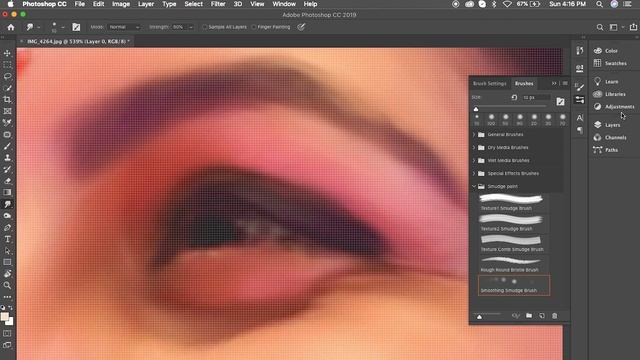Open the Paragraph panel icon in the dock
The width and height of the screenshot is (640, 360).
pyautogui.click(x=580, y=130)
